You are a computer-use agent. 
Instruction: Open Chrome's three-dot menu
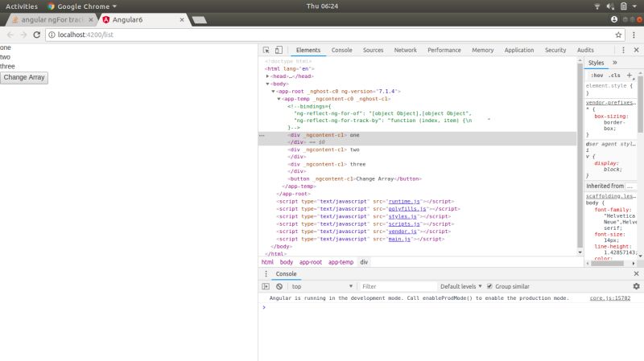[634, 35]
